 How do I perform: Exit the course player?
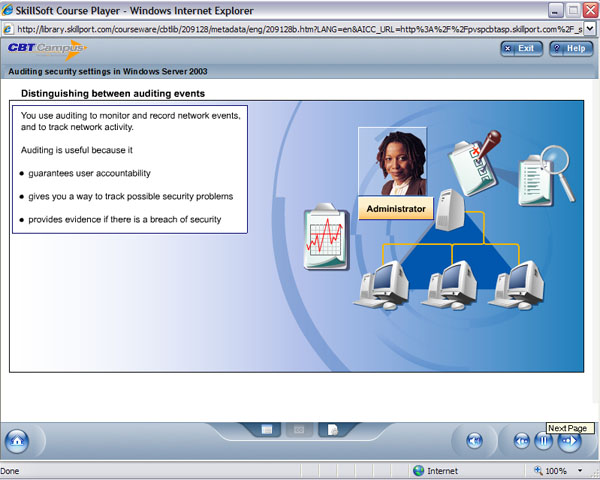click(x=520, y=48)
